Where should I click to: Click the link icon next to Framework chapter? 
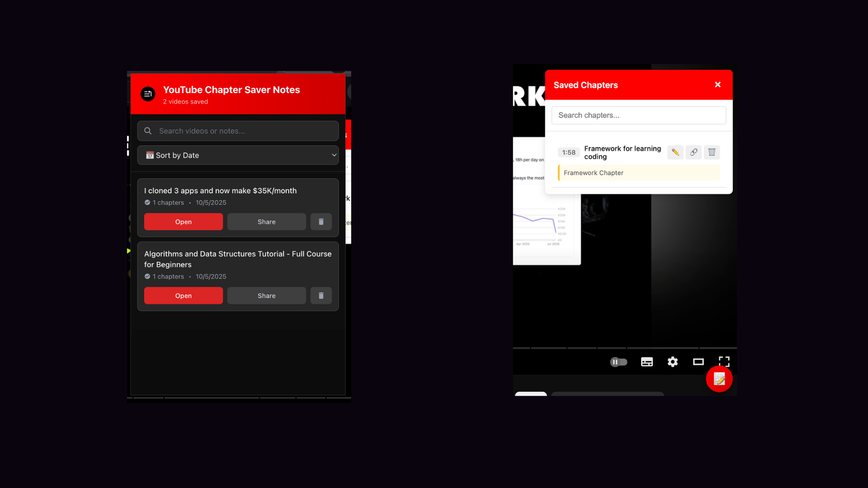point(693,152)
